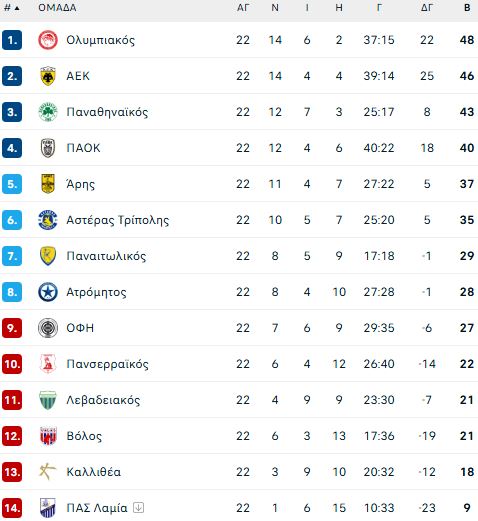Viewport: 478px width, 521px height.
Task: Sort standings by ΔΓ goal difference header
Action: tap(427, 8)
